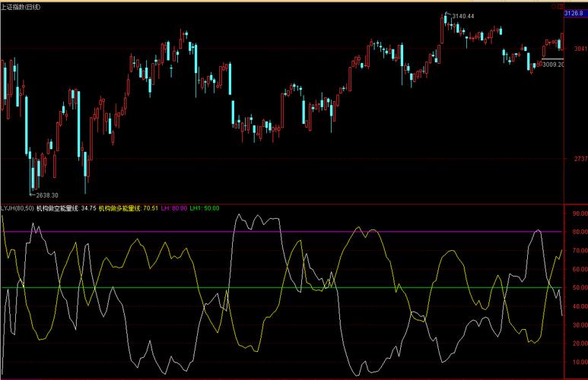Click the '上证指数(日线)' chart title
Screen dimensions: 588x380
pos(21,7)
